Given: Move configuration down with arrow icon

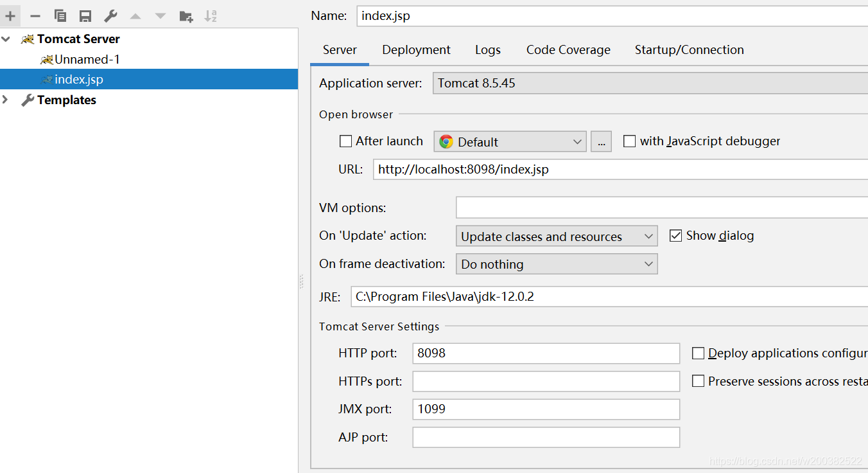Looking at the screenshot, I should [161, 15].
